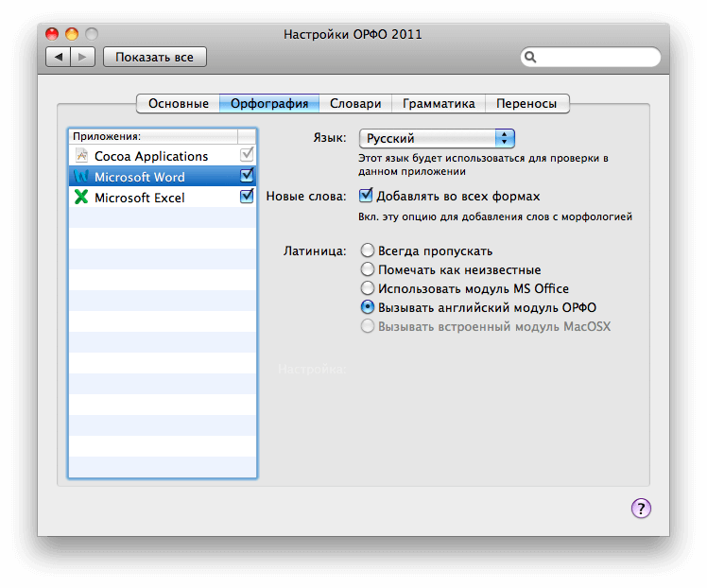707x588 pixels.
Task: Select the 'Microsoft Excel' list row
Action: [163, 197]
